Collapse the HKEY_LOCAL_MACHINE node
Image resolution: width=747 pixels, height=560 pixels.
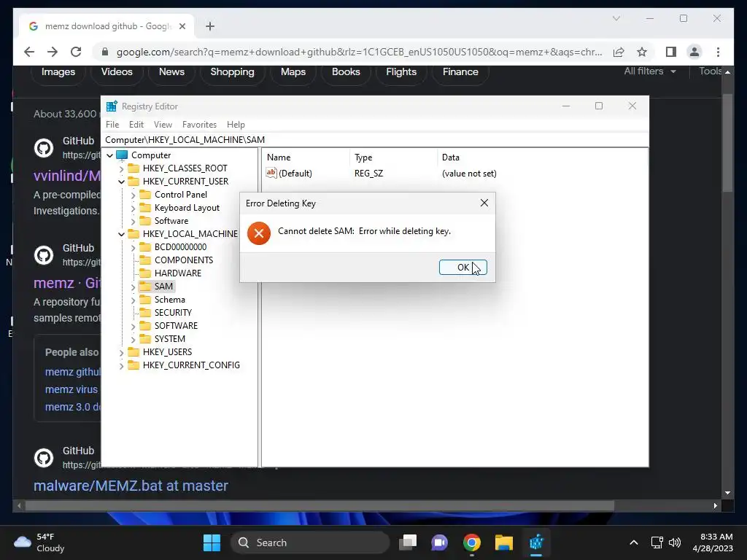coord(122,234)
